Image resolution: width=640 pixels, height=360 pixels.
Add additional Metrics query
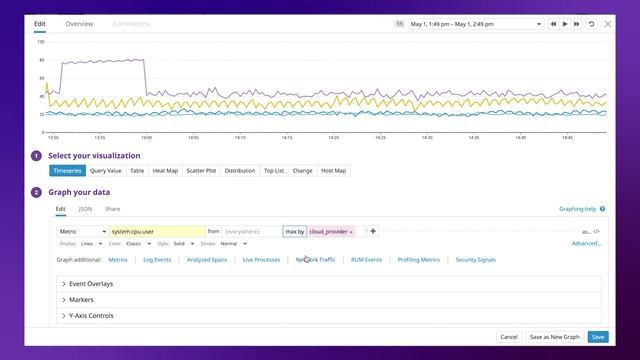(x=118, y=260)
